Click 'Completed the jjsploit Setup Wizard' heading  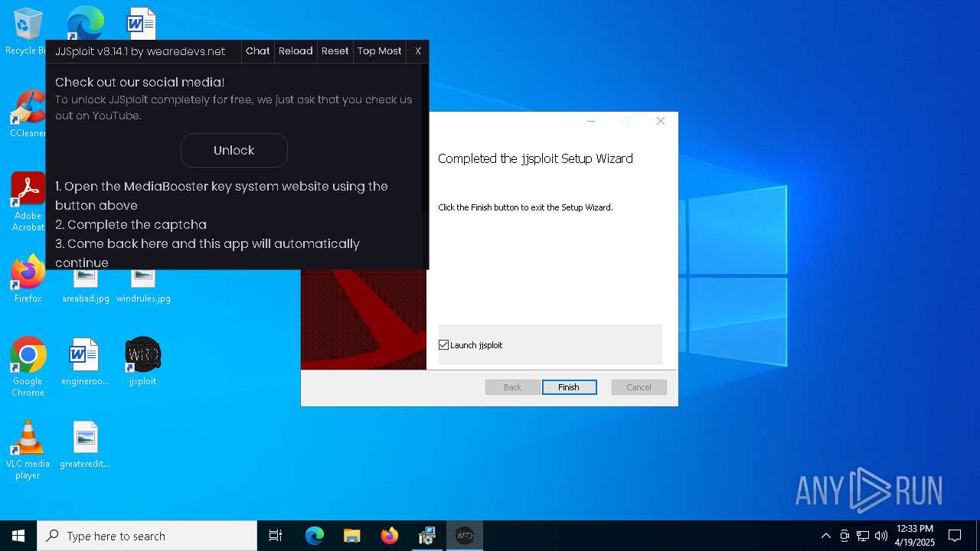coord(535,158)
